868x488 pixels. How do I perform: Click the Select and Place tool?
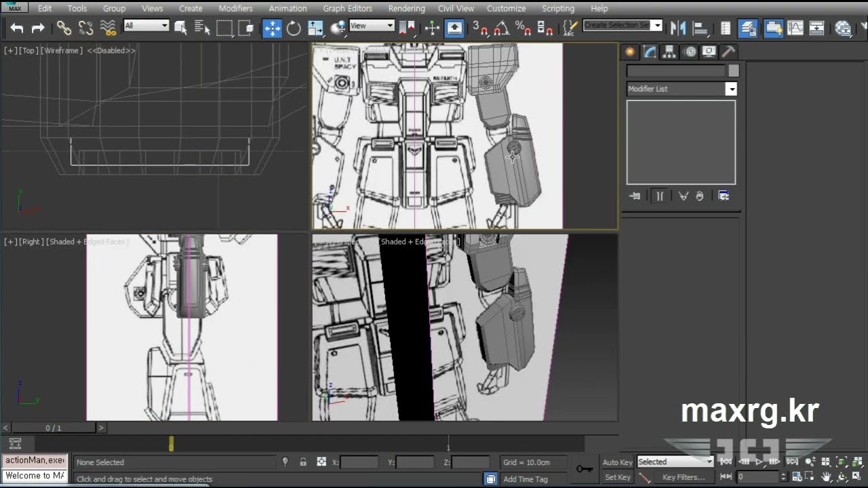[337, 28]
